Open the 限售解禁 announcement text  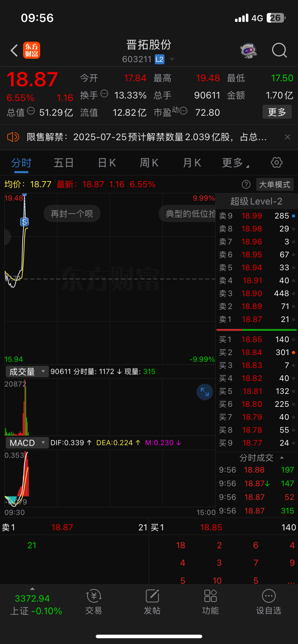147,137
